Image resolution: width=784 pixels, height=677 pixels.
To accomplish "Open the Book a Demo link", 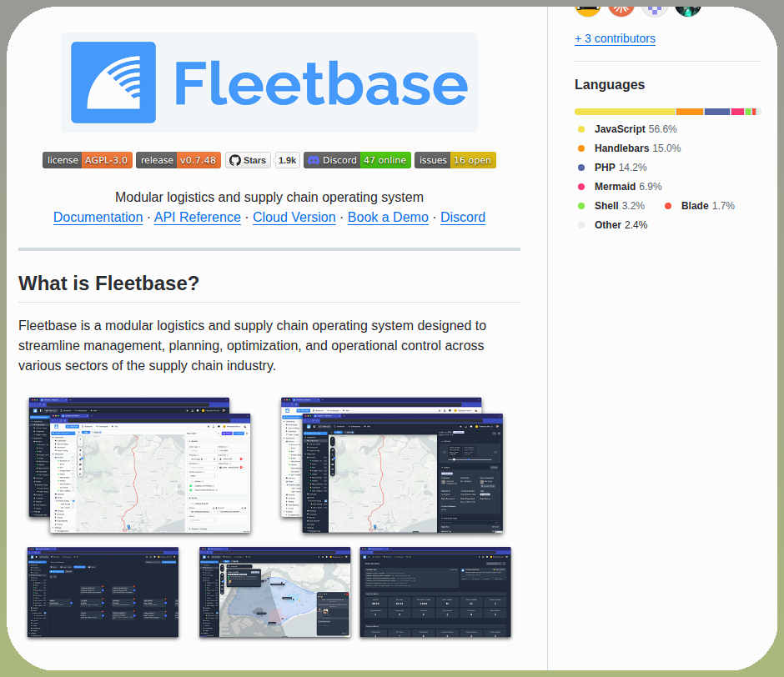I will [x=388, y=217].
